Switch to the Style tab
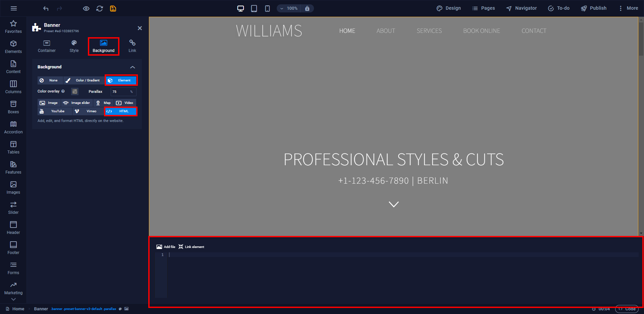Viewport: 644px width, 314px height. point(74,46)
